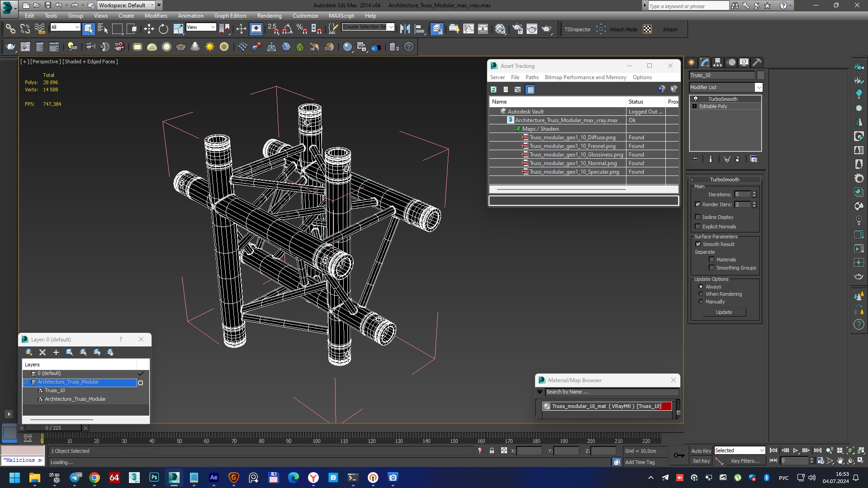The height and width of the screenshot is (488, 868).
Task: Activate the Select Object tool
Action: 88,29
